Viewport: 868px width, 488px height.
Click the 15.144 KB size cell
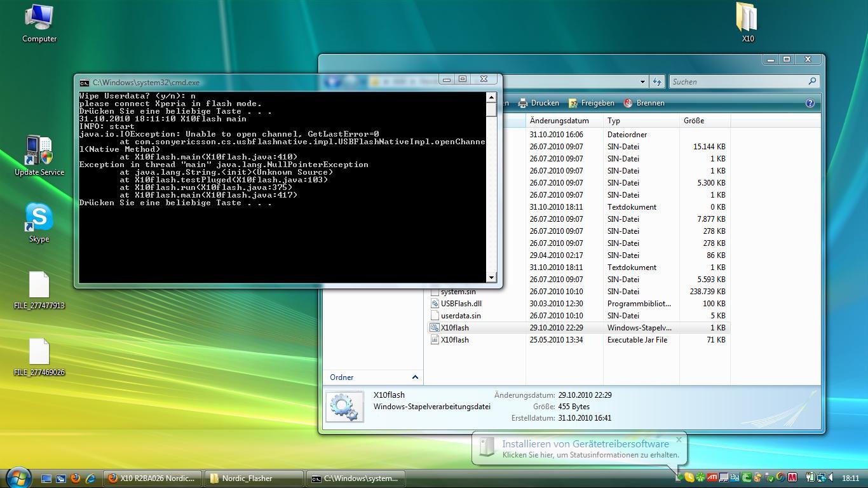709,147
